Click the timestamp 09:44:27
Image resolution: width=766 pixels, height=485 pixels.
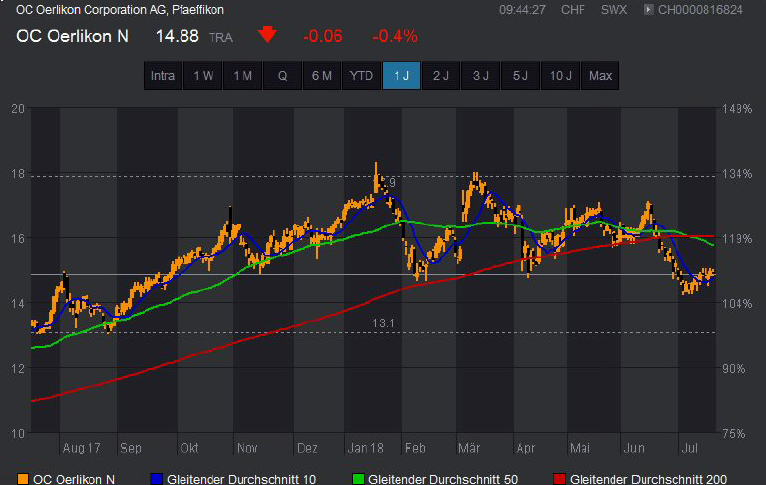[x=522, y=10]
